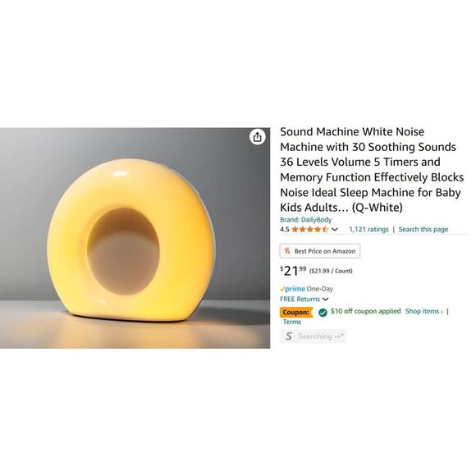
Task: Open the coupon Terms link
Action: tap(292, 322)
